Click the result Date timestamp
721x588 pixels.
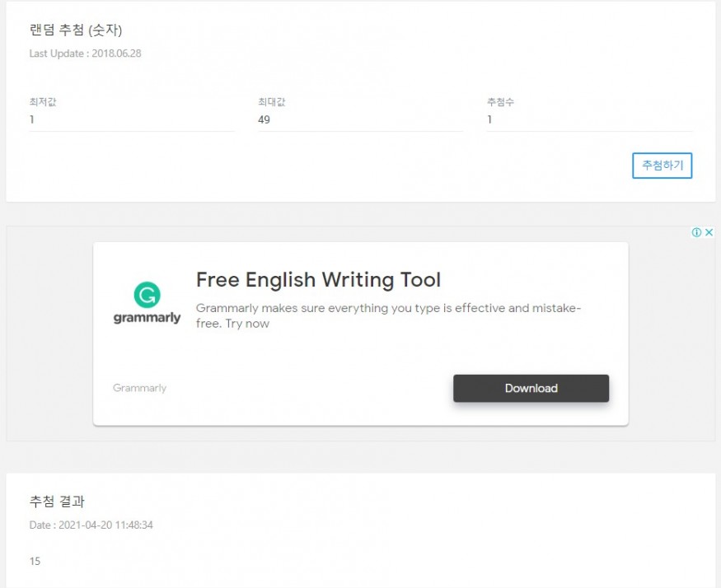click(91, 525)
